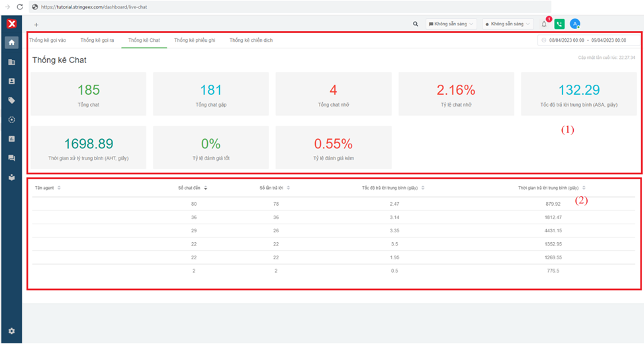Open the chat bubbles icon in sidebar
The height and width of the screenshot is (350, 644).
click(x=11, y=158)
